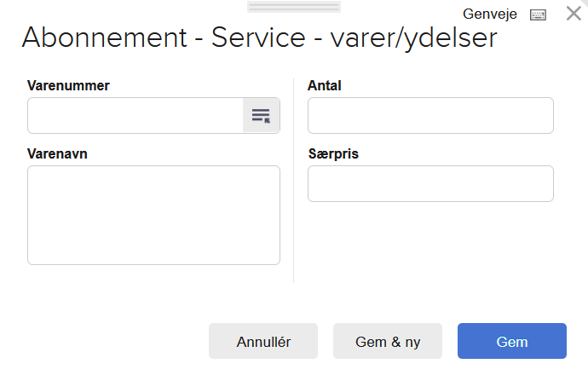The width and height of the screenshot is (588, 381).
Task: Focus the Varenummer input field
Action: coord(135,115)
